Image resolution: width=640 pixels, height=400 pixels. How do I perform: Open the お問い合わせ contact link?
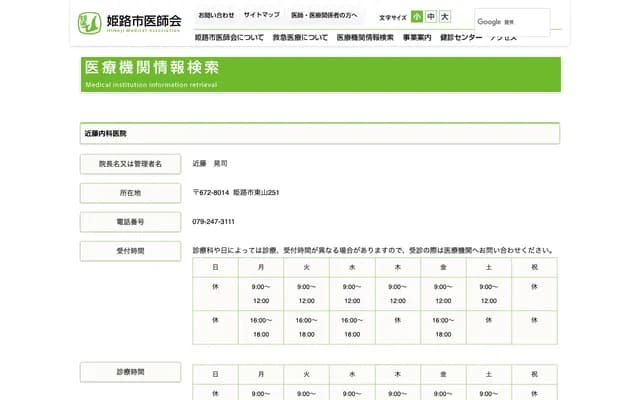click(216, 16)
